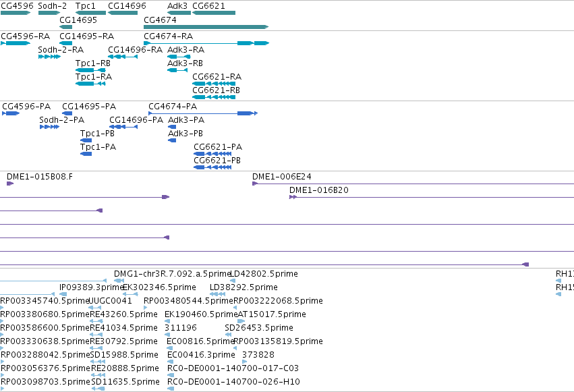Click the CG6621-RB transcript label
The width and height of the screenshot is (574, 392).
pyautogui.click(x=216, y=90)
